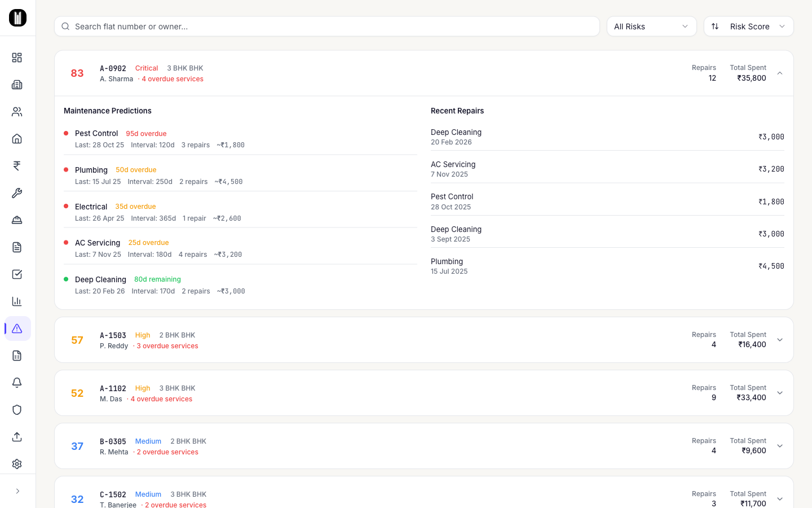Click the 95d overdue label
The height and width of the screenshot is (508, 812).
(x=146, y=134)
